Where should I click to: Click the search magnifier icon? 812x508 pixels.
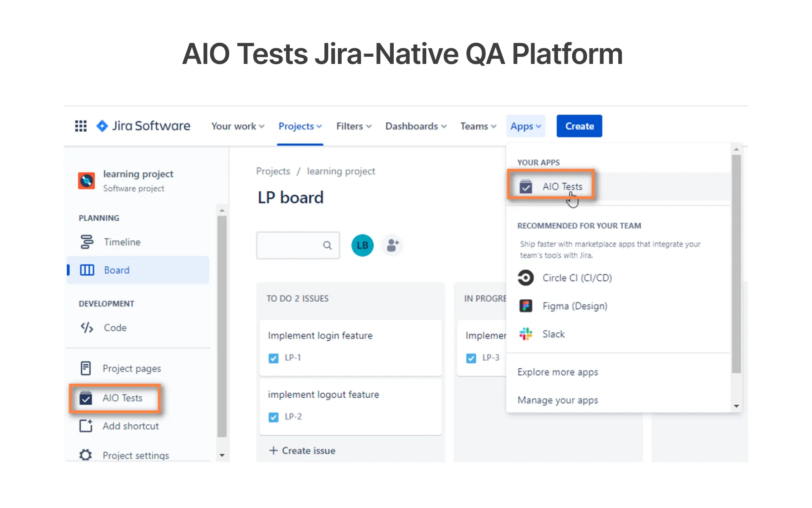click(327, 245)
